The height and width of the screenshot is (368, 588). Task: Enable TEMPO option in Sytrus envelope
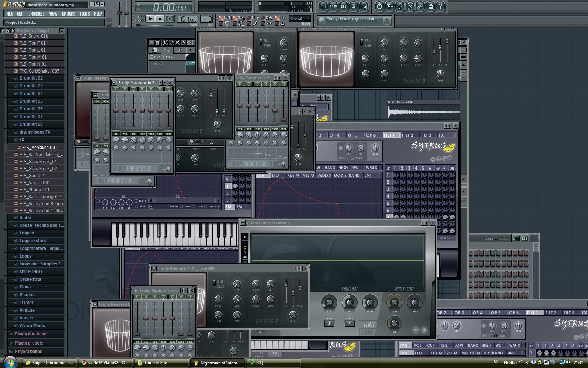(x=136, y=201)
